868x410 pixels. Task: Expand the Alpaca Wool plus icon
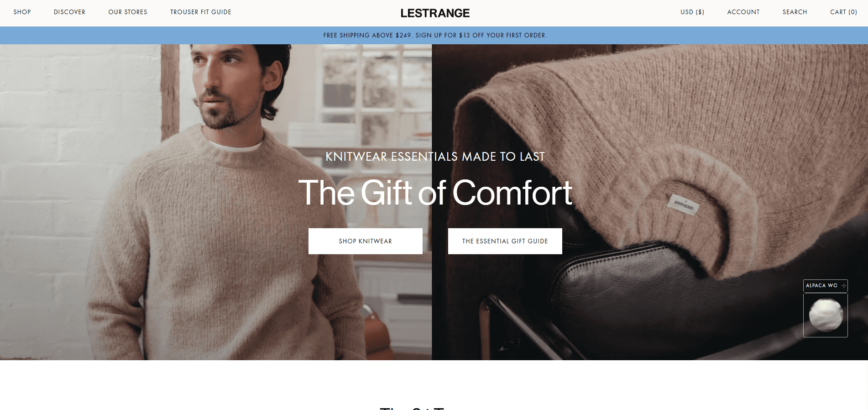pos(843,285)
